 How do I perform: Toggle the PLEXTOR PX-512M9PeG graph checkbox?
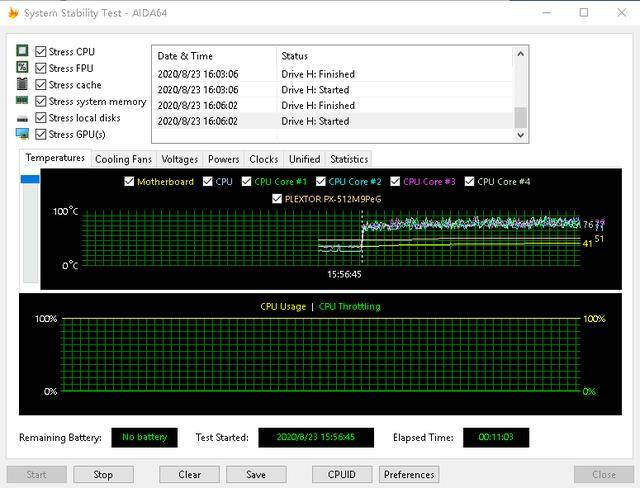pos(277,199)
